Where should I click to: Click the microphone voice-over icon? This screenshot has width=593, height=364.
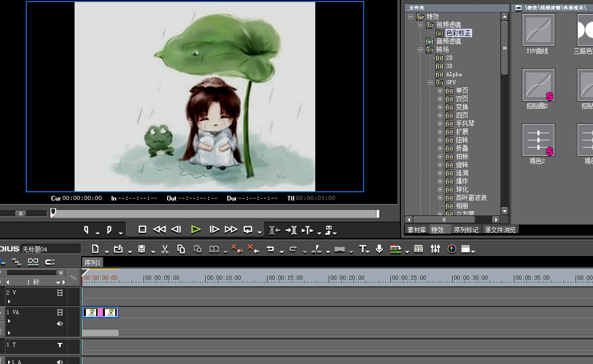click(379, 249)
